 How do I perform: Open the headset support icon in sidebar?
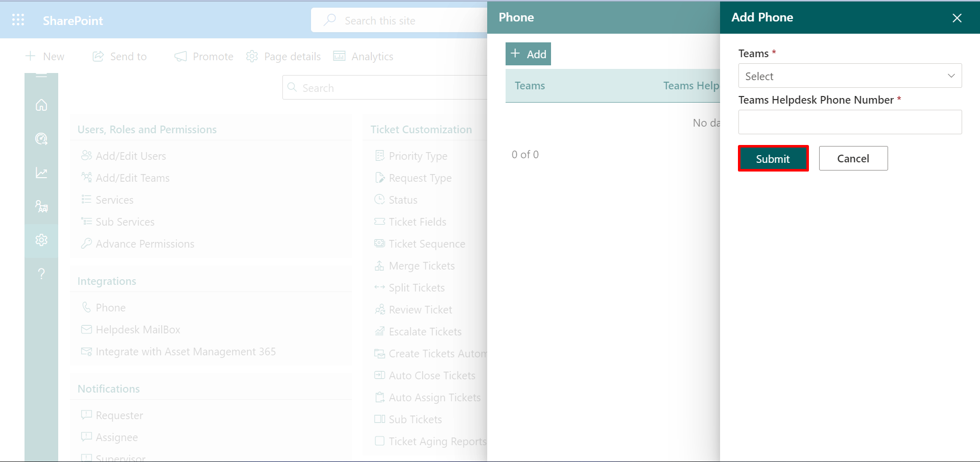coord(41,139)
